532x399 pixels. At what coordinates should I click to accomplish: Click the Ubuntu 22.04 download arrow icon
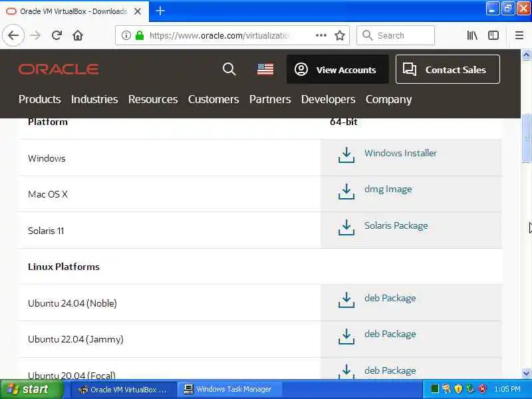coord(346,336)
